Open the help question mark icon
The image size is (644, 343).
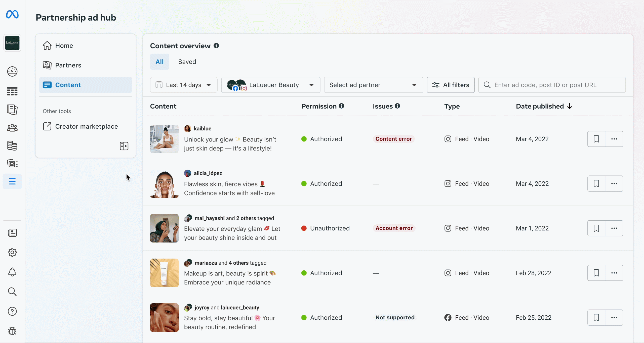pyautogui.click(x=12, y=311)
